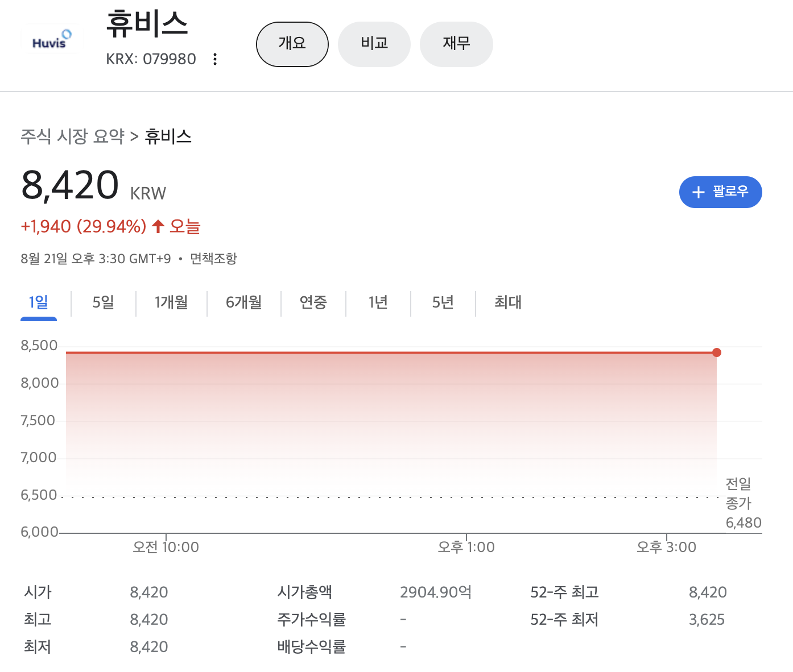The height and width of the screenshot is (672, 793).
Task: Click the 휴비스 company title heading
Action: tap(147, 24)
